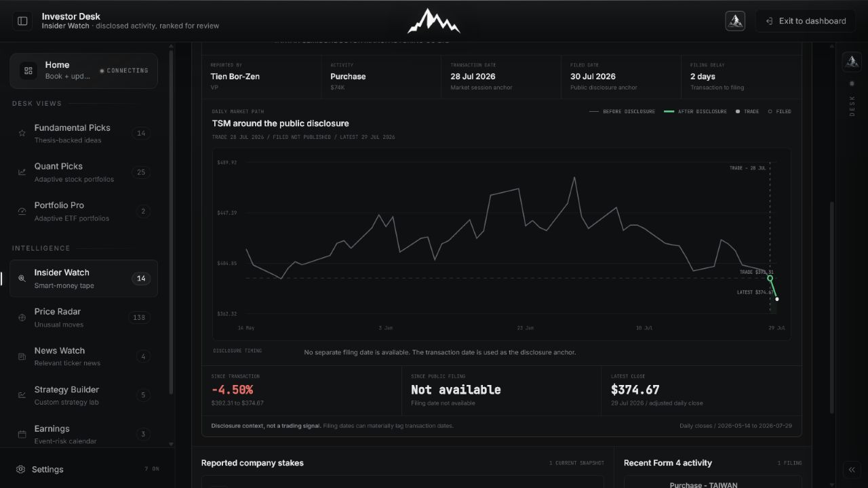
Task: Click the main content vertical scrollbar
Action: coord(831,307)
